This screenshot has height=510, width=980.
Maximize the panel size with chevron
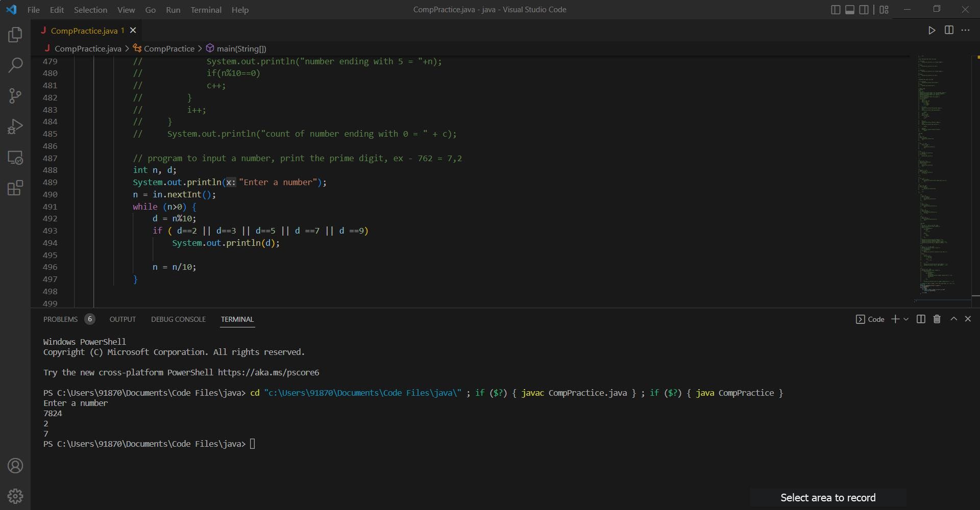tap(953, 319)
